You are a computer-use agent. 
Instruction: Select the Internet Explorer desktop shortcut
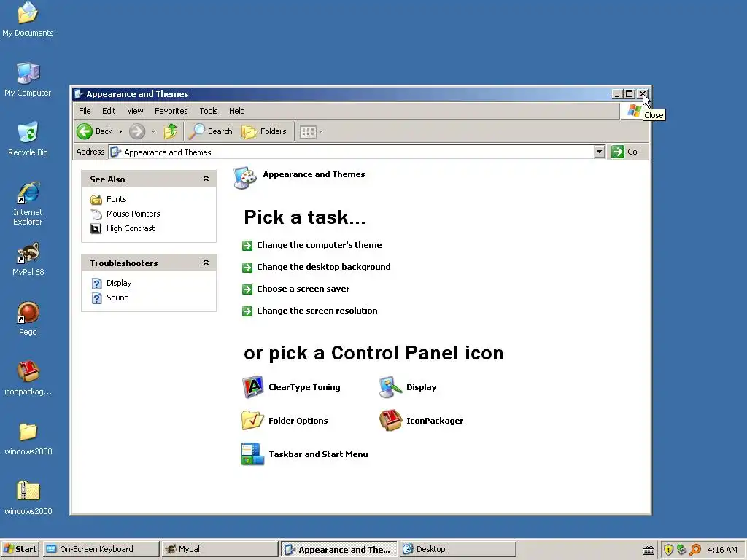28,192
